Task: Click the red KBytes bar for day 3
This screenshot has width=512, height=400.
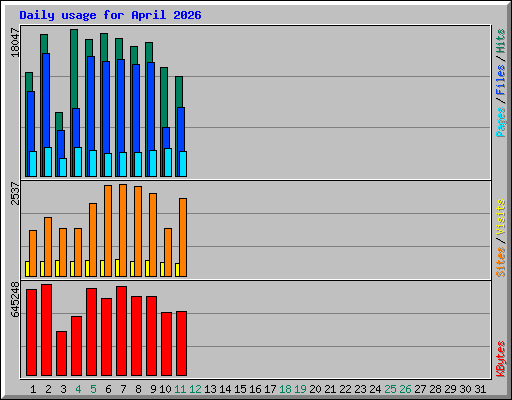Action: coord(61,353)
